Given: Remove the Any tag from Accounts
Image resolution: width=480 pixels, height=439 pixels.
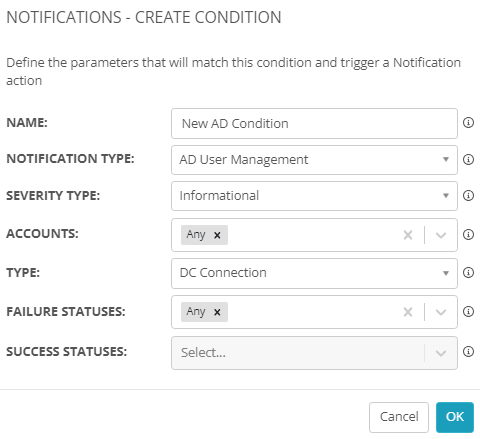Looking at the screenshot, I should pos(217,235).
